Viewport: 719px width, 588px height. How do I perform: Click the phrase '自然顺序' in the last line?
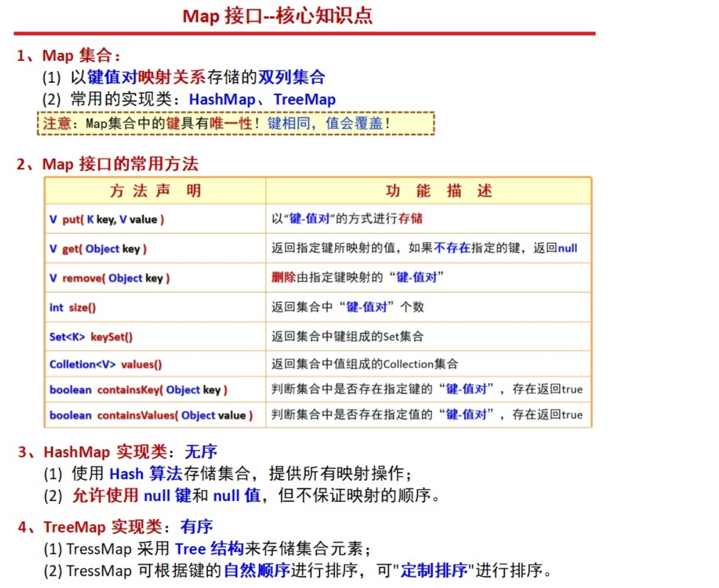(x=256, y=570)
